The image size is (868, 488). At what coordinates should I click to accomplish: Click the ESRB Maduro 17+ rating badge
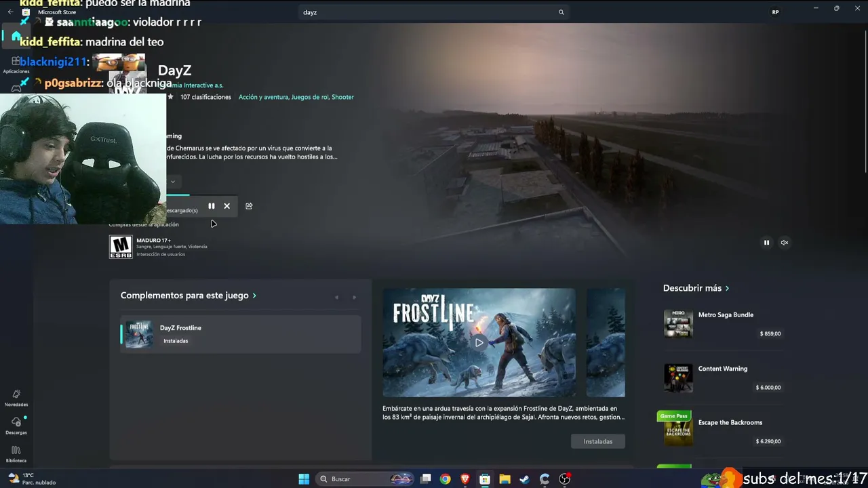coord(121,247)
